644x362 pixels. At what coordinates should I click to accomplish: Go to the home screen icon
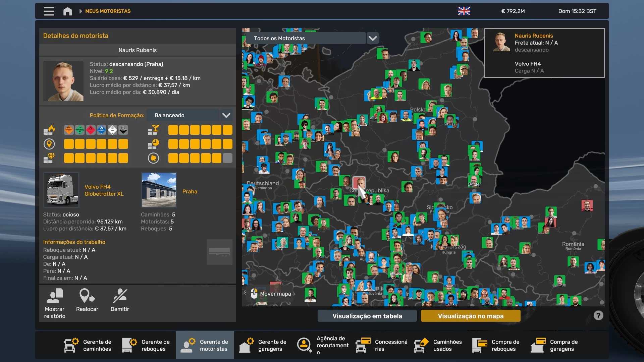tap(67, 11)
